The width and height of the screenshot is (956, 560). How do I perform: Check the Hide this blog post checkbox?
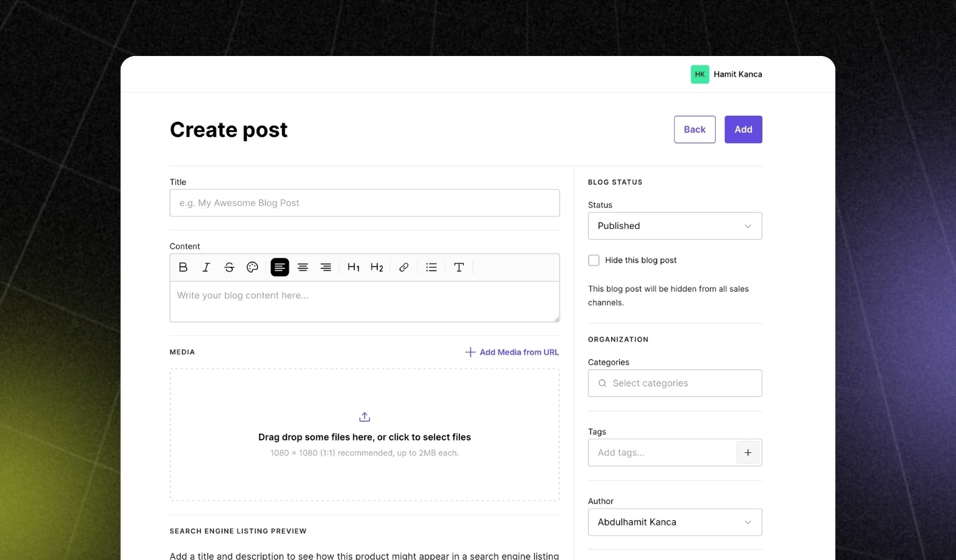pyautogui.click(x=594, y=260)
